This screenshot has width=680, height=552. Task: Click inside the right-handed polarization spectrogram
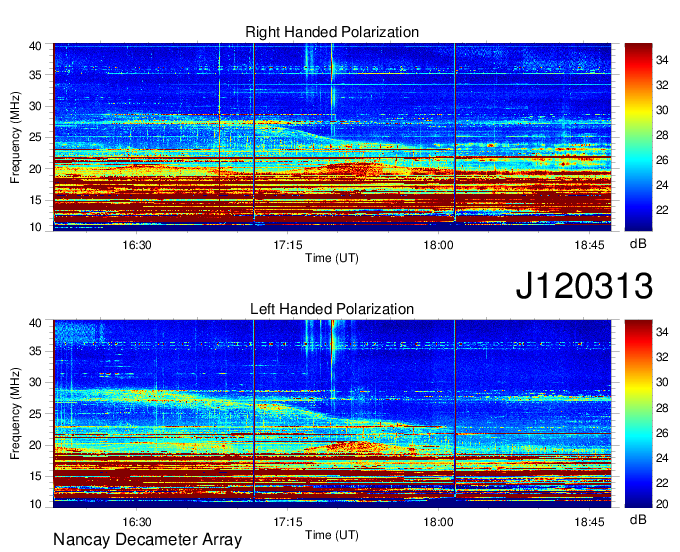pyautogui.click(x=332, y=137)
